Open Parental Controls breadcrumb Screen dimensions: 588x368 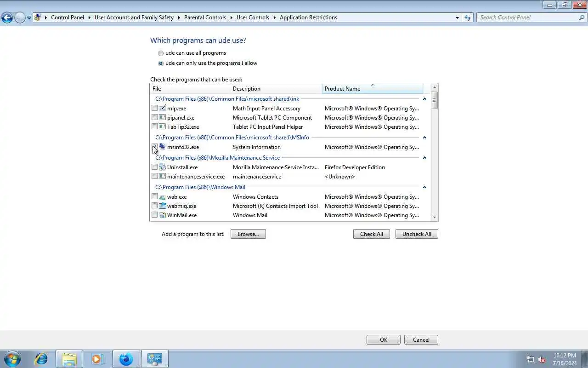click(x=205, y=17)
